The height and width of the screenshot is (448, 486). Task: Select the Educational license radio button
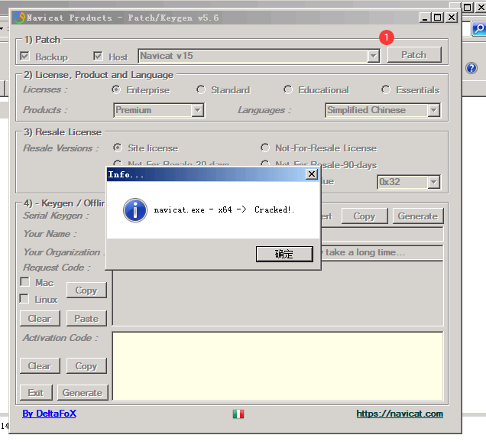point(288,89)
